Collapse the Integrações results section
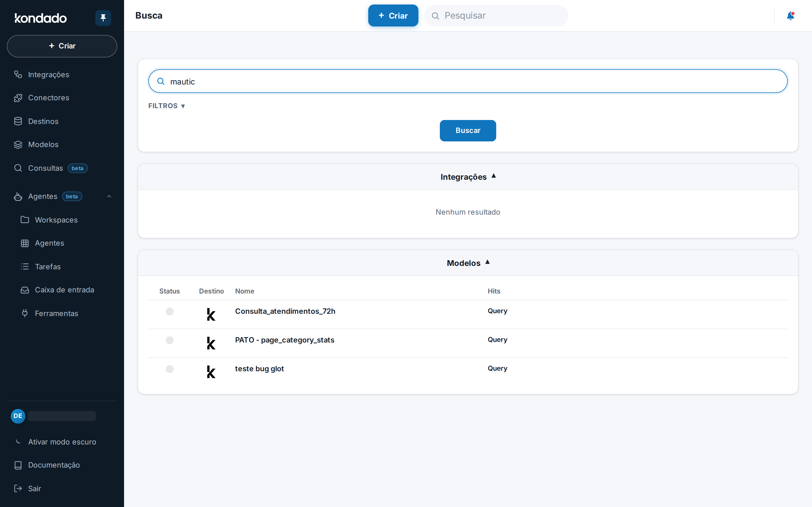 click(x=468, y=177)
